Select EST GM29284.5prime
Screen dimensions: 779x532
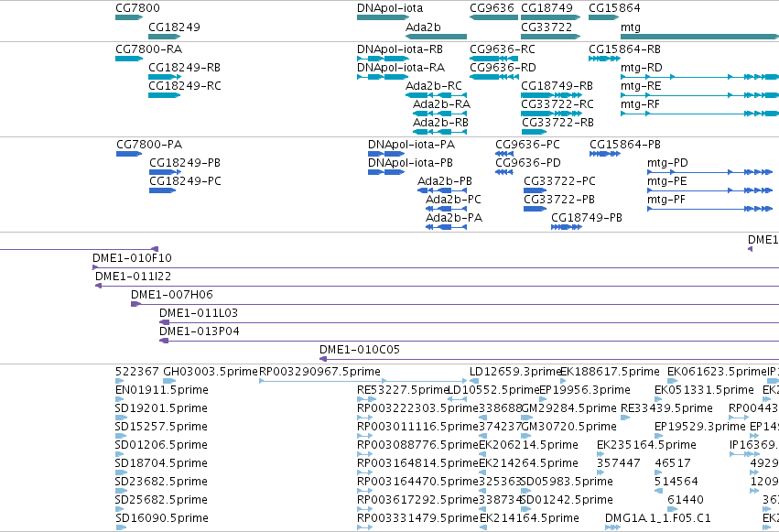pyautogui.click(x=568, y=408)
